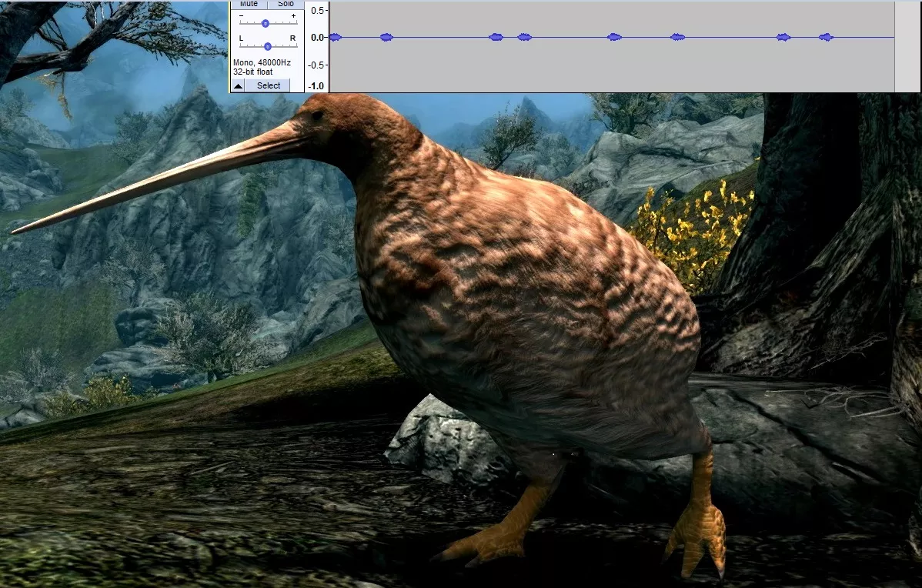922x588 pixels.
Task: Click the fourth waveform blip in the track
Action: (x=525, y=38)
